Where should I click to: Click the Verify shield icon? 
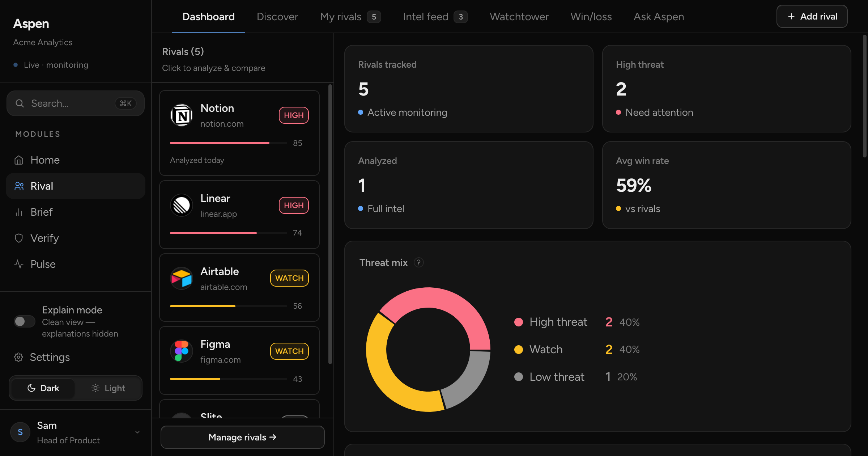(19, 238)
